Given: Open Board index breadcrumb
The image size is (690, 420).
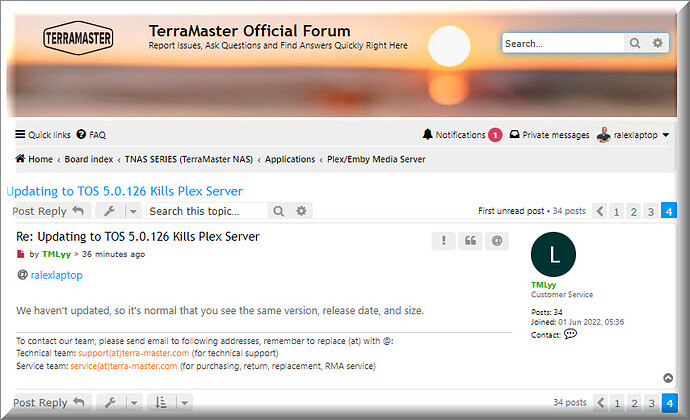Looking at the screenshot, I should (x=89, y=159).
